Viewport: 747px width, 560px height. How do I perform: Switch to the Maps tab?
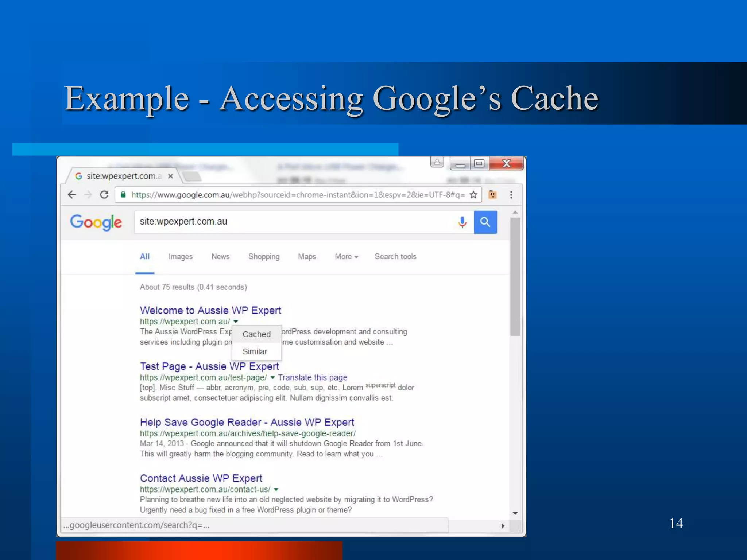[307, 257]
